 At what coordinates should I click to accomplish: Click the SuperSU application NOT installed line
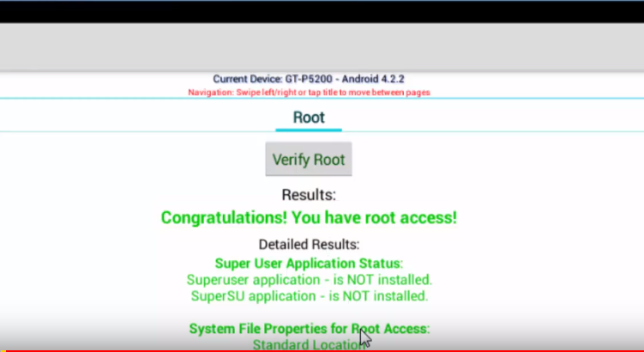point(310,296)
